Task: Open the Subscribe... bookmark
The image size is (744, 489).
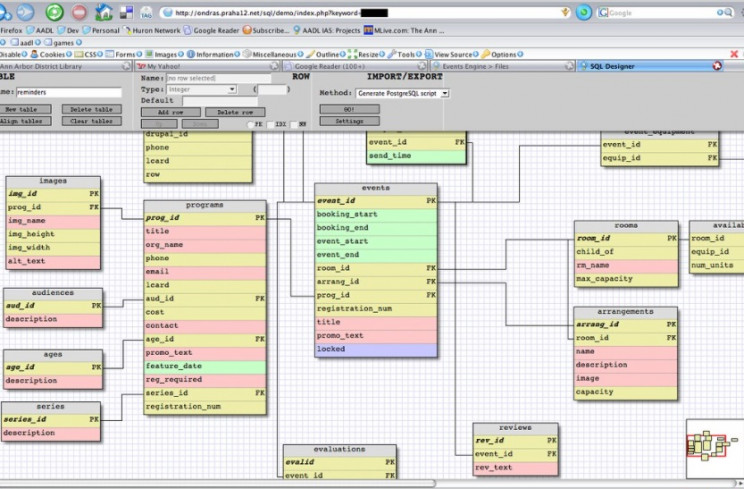Action: pos(266,30)
